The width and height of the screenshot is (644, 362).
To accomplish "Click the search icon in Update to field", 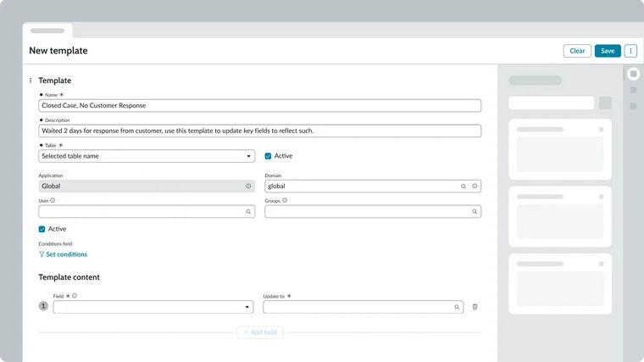I will [x=457, y=307].
